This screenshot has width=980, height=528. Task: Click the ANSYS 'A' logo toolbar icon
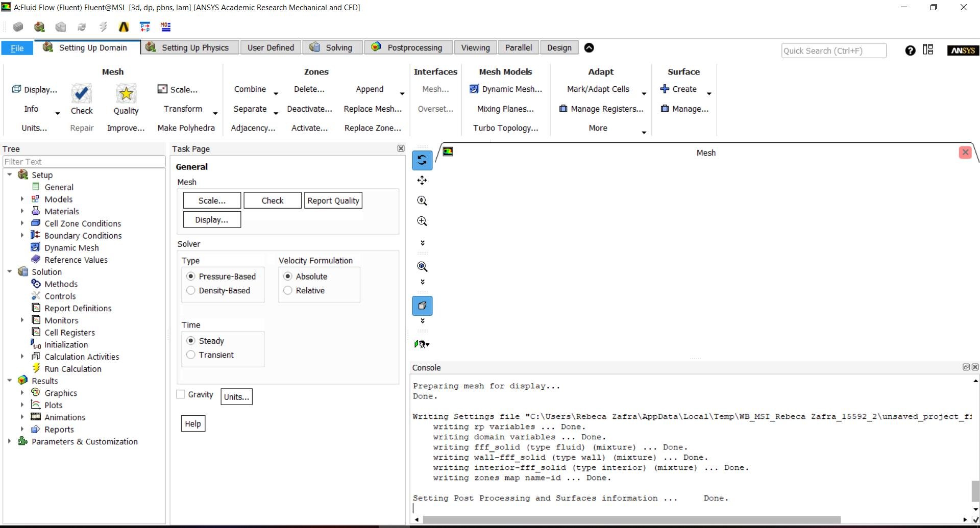[x=124, y=27]
